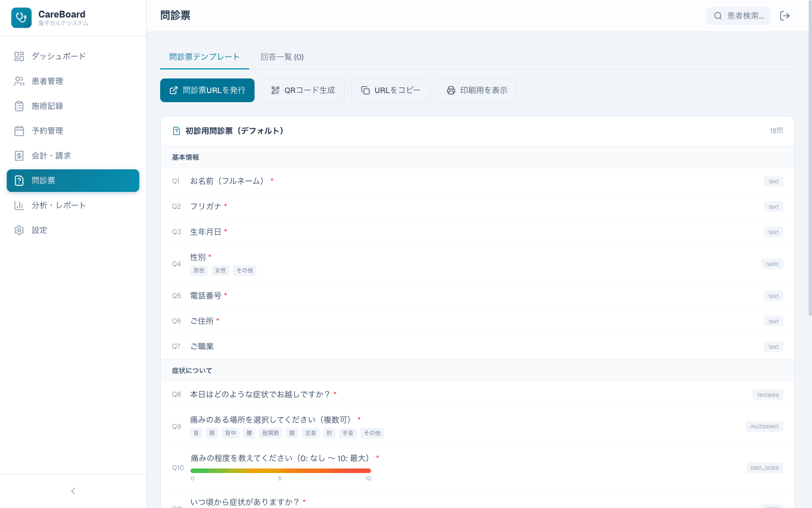Viewport: 812px width, 508px height.
Task: Click the pain scale gradient bar in Q10
Action: pyautogui.click(x=280, y=470)
